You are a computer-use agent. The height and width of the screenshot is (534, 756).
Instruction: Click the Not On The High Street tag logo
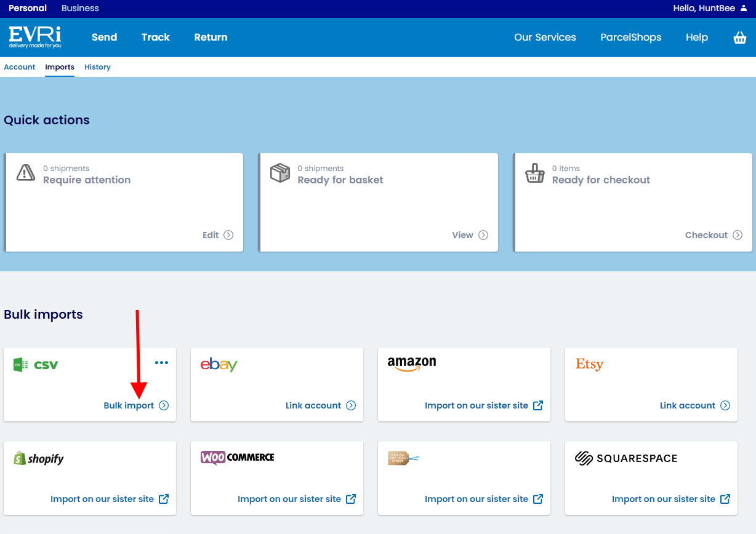(x=403, y=458)
